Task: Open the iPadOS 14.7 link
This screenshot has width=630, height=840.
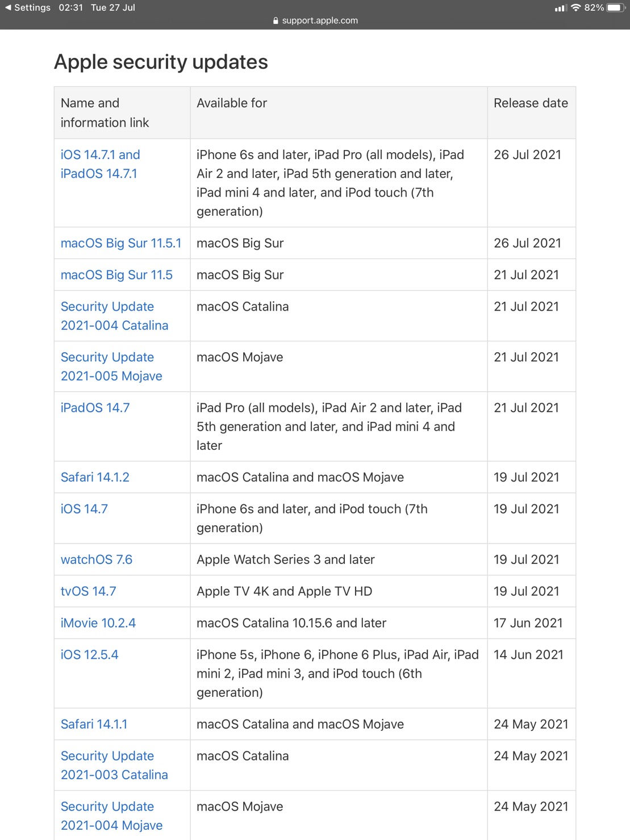Action: pos(95,408)
